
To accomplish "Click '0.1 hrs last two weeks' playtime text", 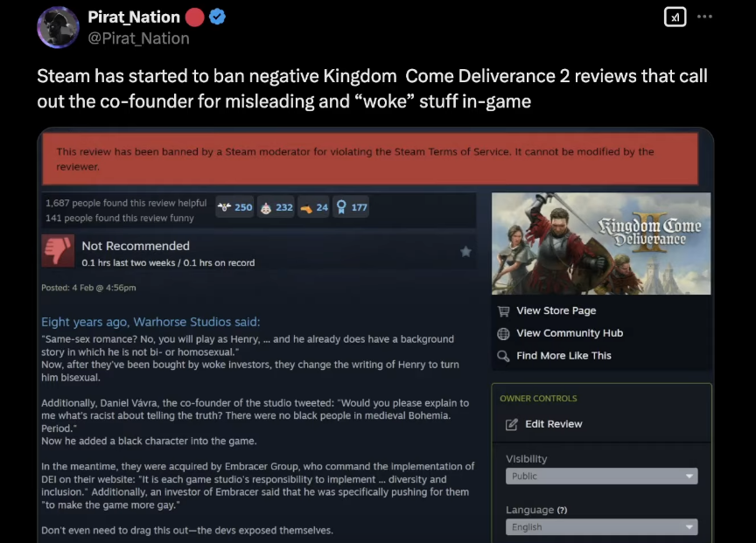I will (129, 262).
